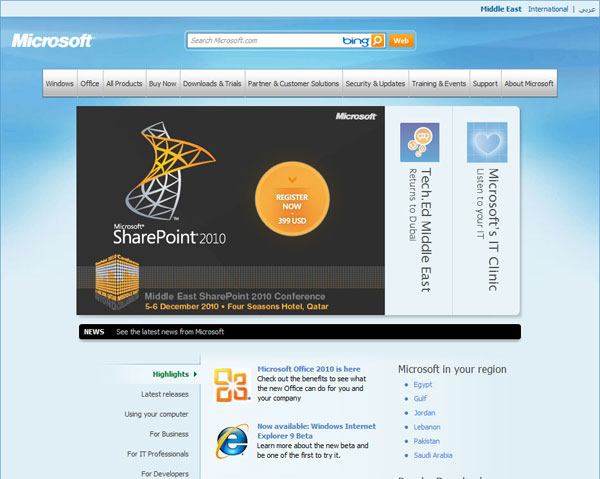This screenshot has width=600, height=479.
Task: Open Partner & Customer Solutions menu
Action: 293,83
